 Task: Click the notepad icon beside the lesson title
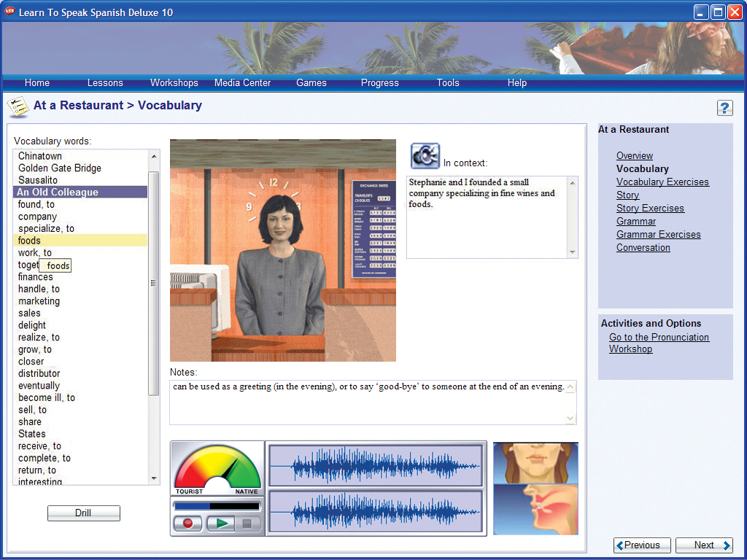point(18,106)
